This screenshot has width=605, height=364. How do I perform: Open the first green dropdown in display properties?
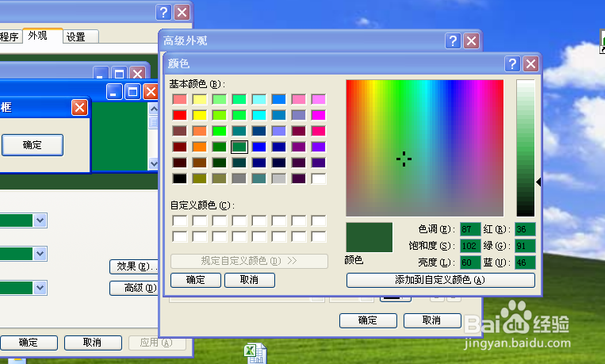coord(40,220)
